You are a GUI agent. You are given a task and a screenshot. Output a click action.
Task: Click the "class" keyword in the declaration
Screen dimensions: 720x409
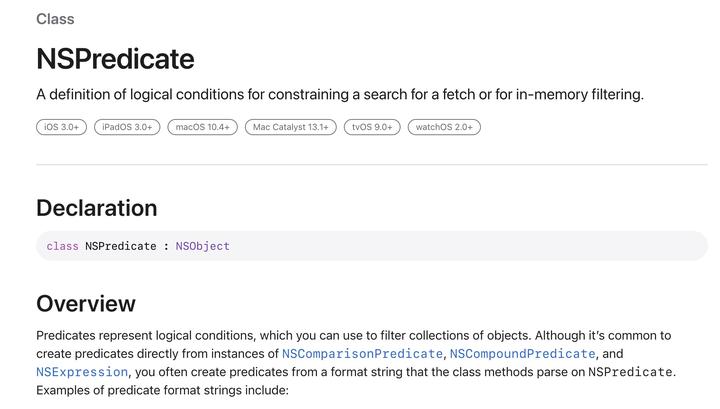(62, 246)
